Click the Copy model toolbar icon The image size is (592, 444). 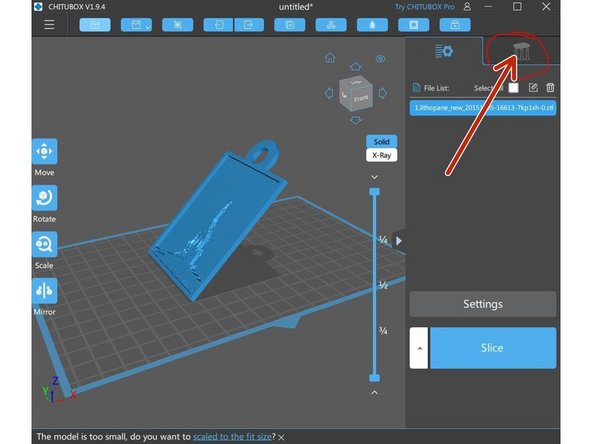coord(290,25)
